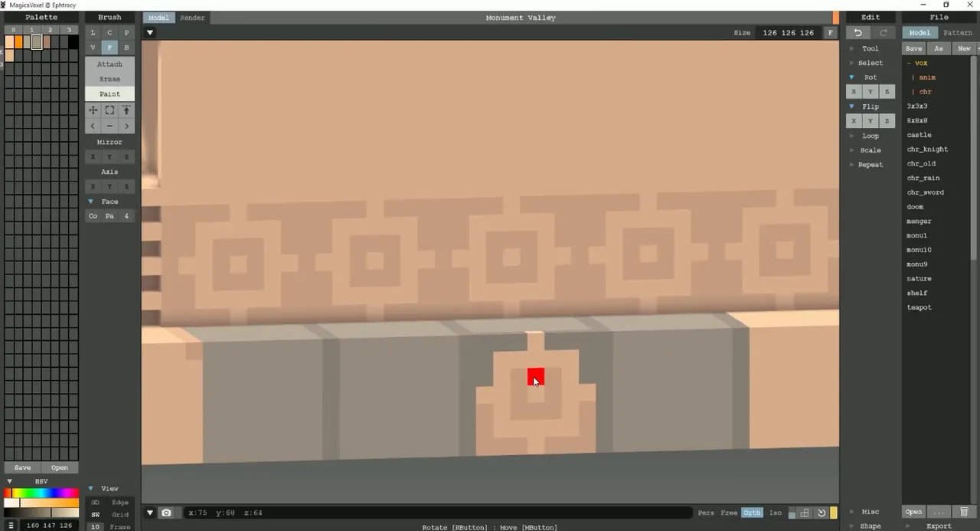The height and width of the screenshot is (531, 980).
Task: Toggle Edge display in View
Action: [x=120, y=503]
